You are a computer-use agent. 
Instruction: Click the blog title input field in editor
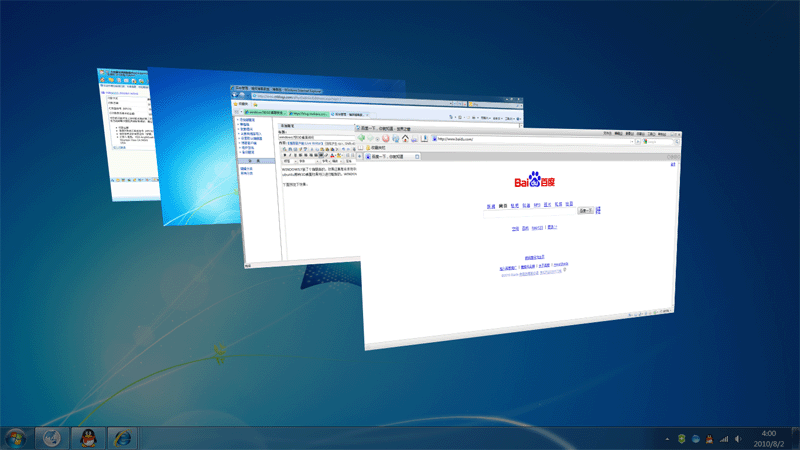click(x=316, y=137)
